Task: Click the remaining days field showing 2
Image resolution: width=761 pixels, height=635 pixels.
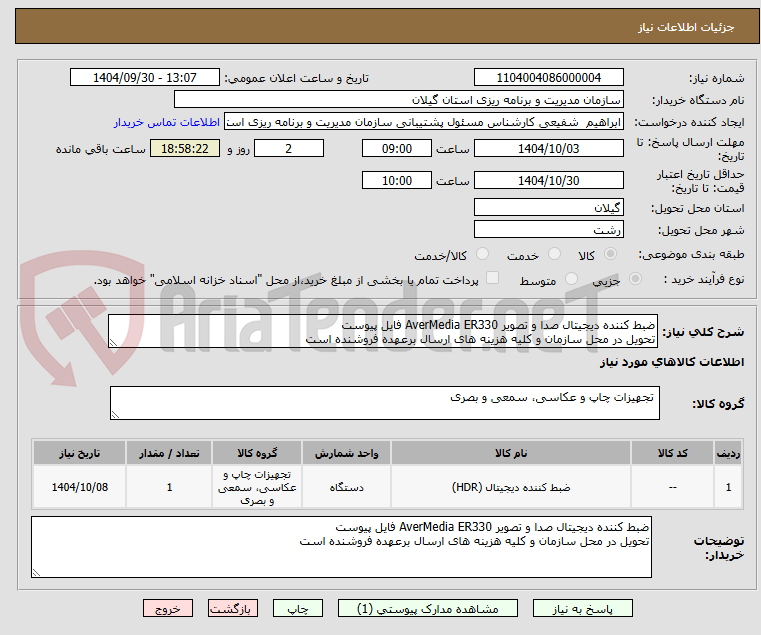Action: pos(289,149)
